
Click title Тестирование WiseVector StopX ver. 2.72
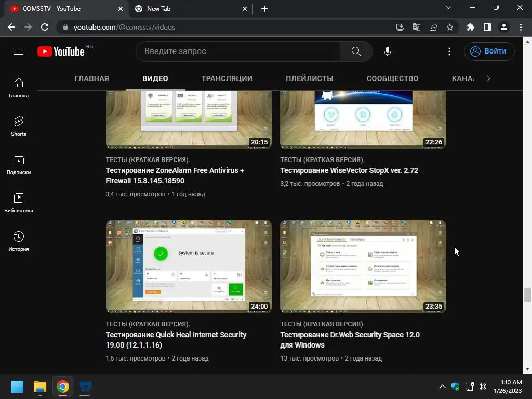click(x=349, y=170)
